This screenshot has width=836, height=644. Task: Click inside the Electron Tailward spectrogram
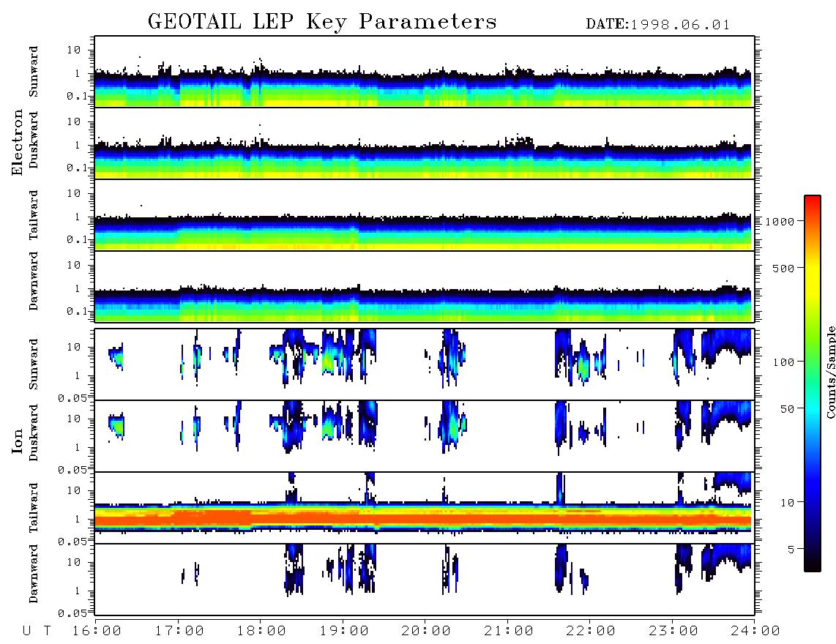[425, 215]
